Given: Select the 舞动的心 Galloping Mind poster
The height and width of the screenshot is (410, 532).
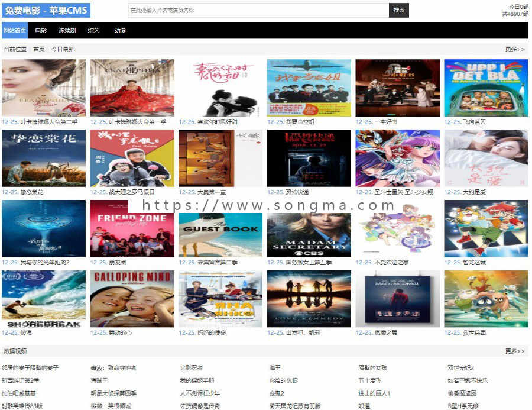Looking at the screenshot, I should (132, 299).
